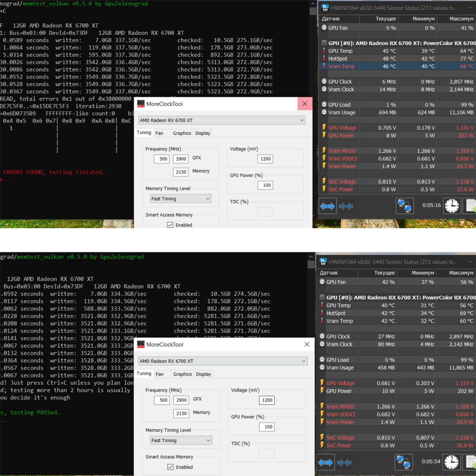476x476 pixels.
Task: Click Максимум column header above 41 % fan value
Action: click(461, 19)
